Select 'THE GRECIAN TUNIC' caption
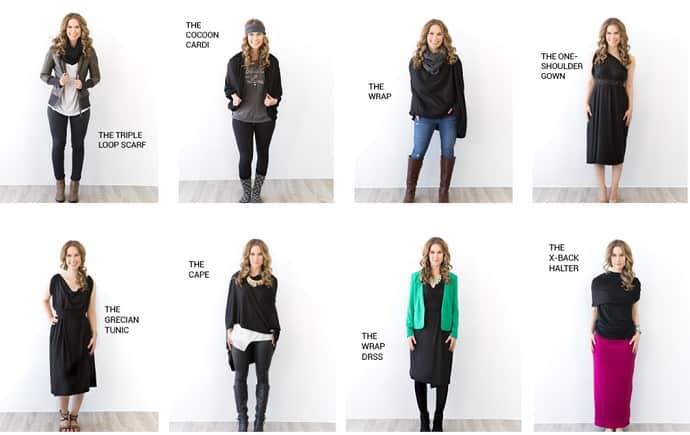Viewport: 690px width, 435px height. [x=121, y=320]
